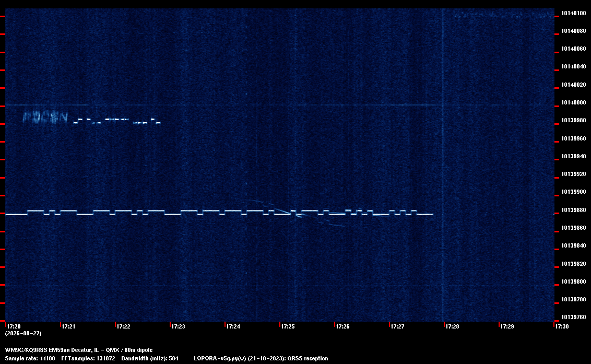
Task: Click the (2026-08-27) date text
Action: coord(23,333)
